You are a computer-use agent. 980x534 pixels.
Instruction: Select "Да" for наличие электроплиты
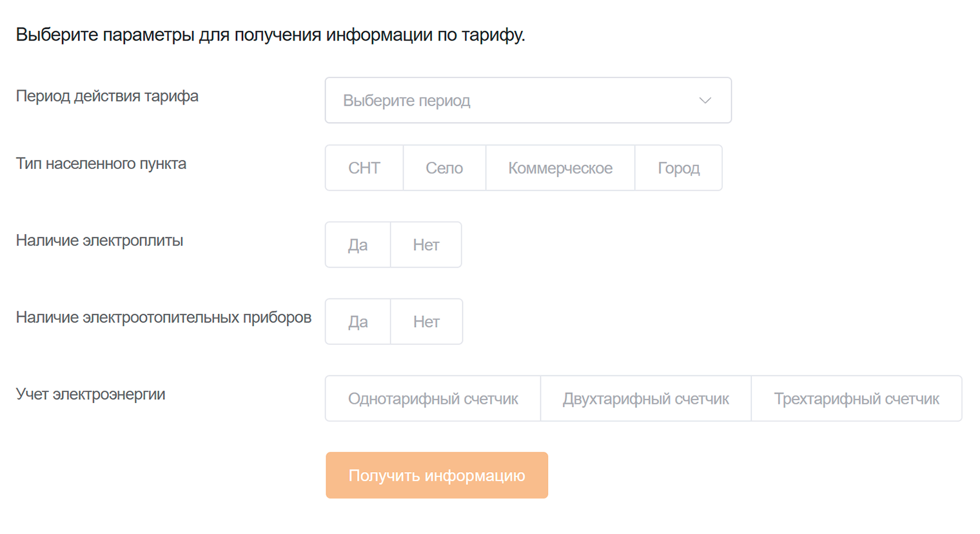[357, 244]
